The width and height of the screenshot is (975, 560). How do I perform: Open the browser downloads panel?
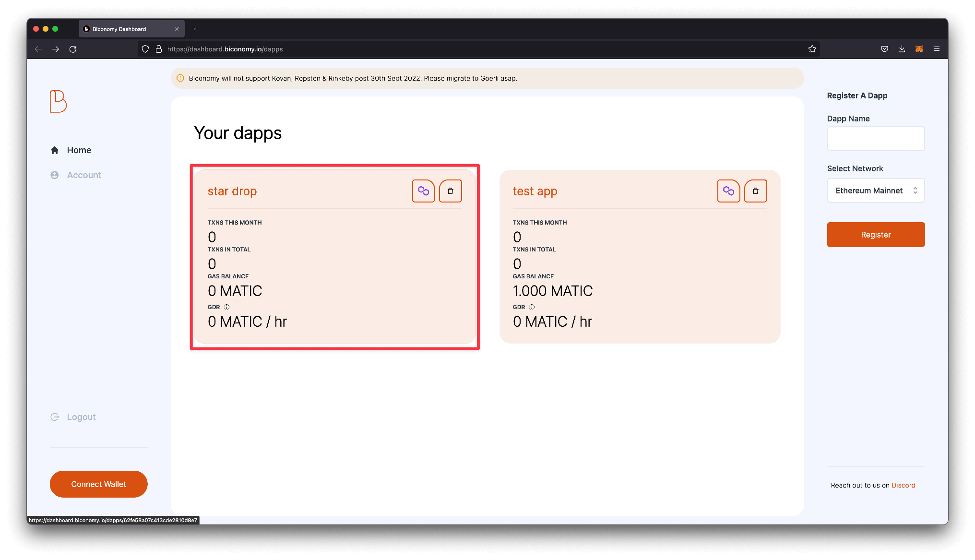coord(902,48)
